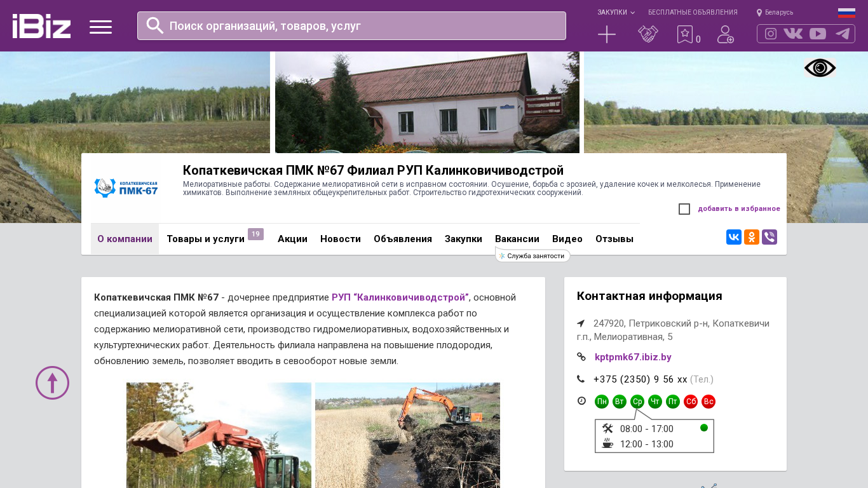Click the scroll-to-top arrow button
Screen dimensions: 868x488
coord(52,383)
